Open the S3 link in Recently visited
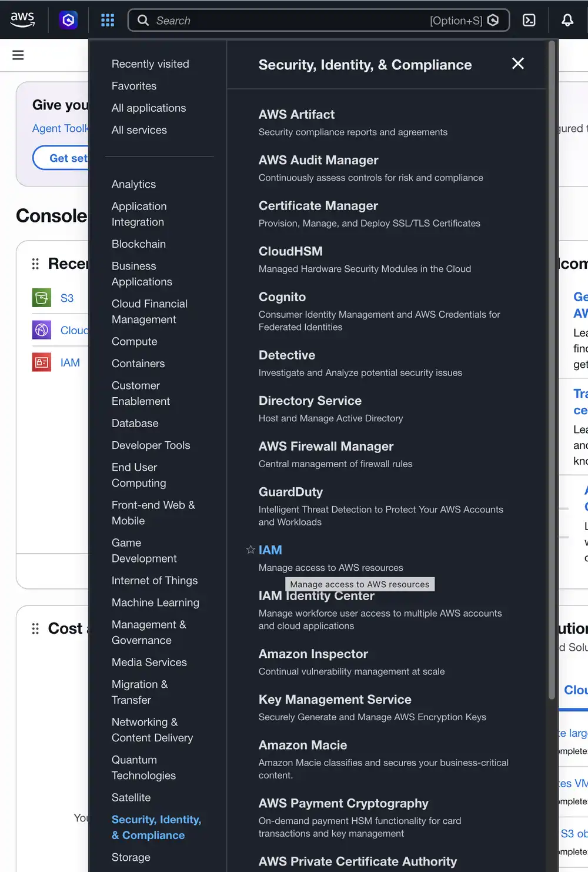Screen dimensions: 588x872 67,298
